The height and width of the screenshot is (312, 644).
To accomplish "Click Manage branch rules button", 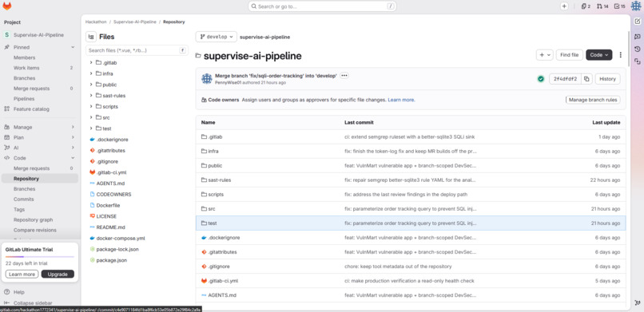I will tap(593, 100).
